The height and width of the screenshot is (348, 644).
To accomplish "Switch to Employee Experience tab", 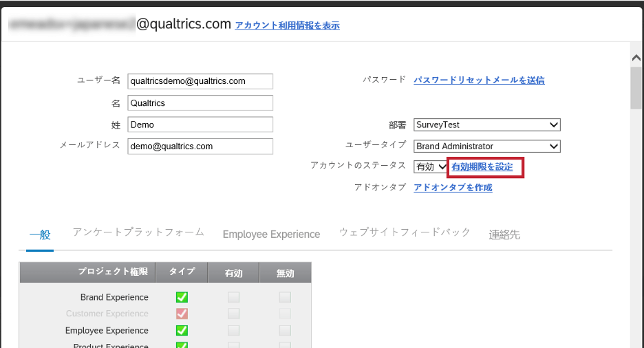I will [271, 235].
